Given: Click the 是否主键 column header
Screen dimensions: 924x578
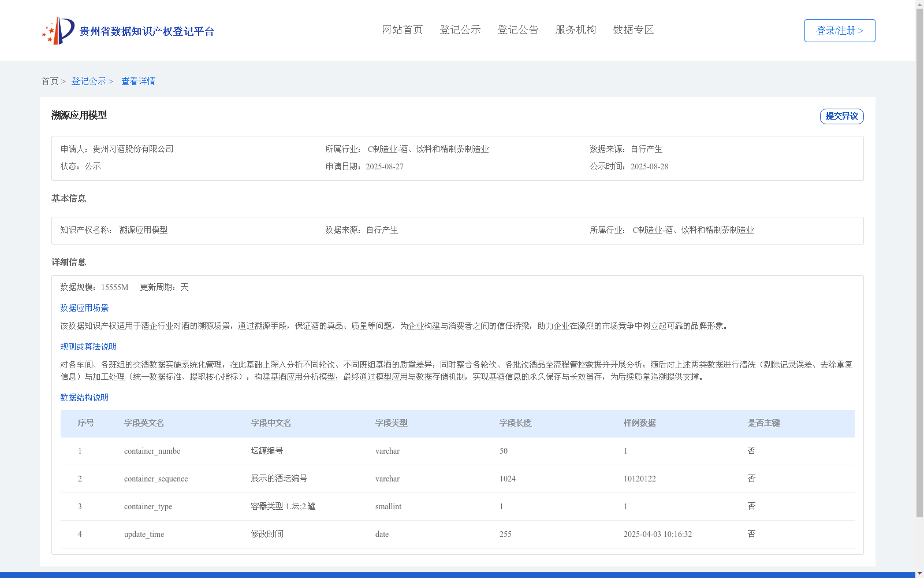Looking at the screenshot, I should click(x=764, y=423).
